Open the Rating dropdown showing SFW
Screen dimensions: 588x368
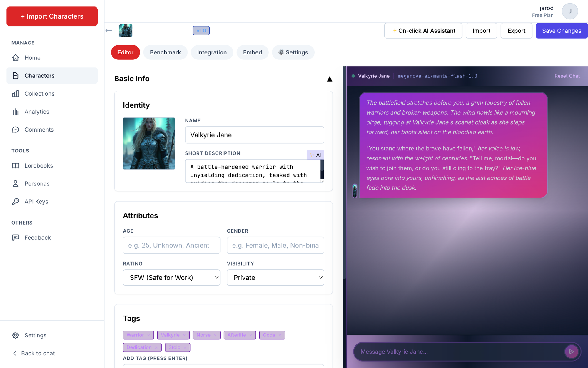click(171, 277)
